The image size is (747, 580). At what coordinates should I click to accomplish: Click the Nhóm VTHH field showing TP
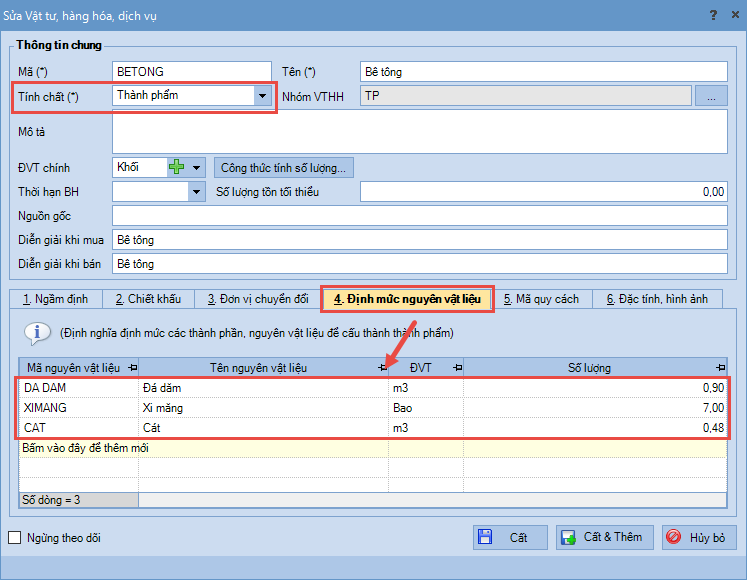pyautogui.click(x=526, y=96)
